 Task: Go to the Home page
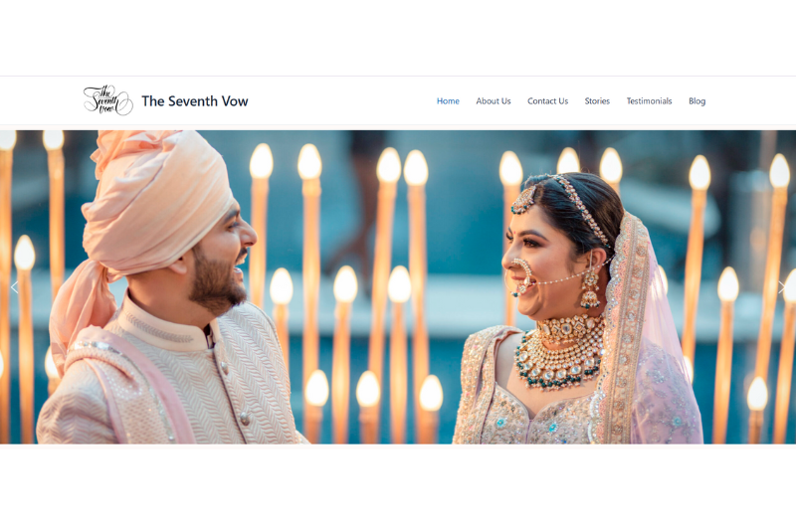pos(448,100)
